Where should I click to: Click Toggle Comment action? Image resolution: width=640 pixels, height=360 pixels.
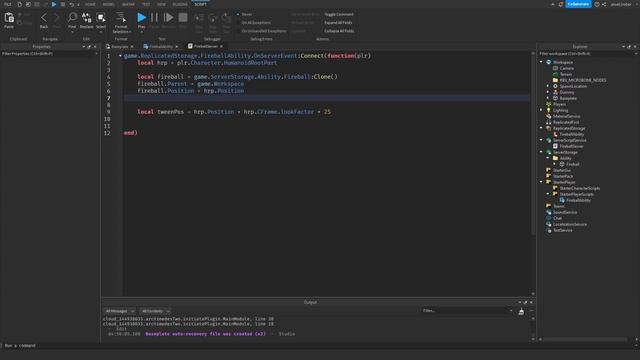(x=339, y=14)
